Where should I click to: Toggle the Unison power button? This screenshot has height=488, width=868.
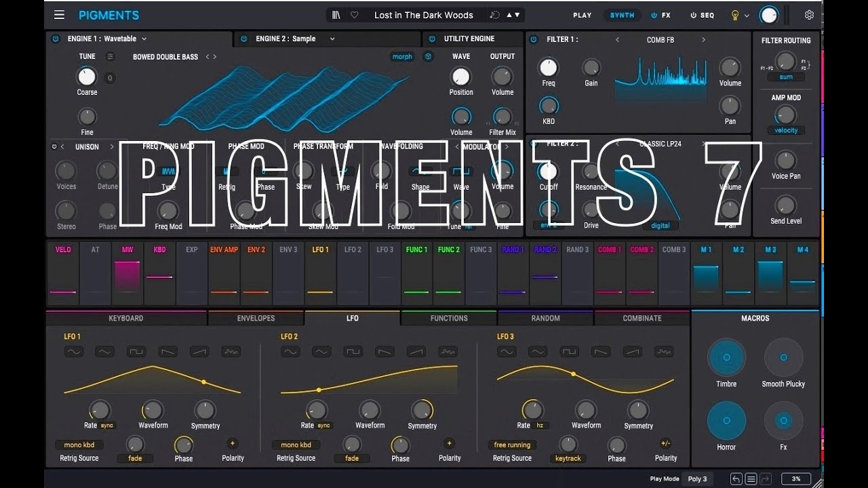pos(54,146)
